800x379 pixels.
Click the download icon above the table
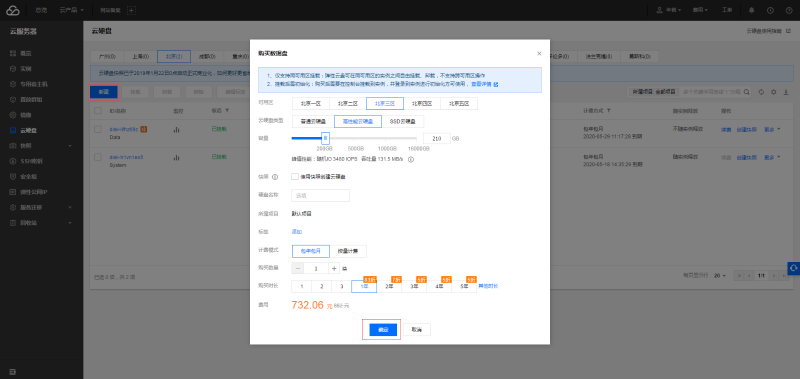pos(786,92)
